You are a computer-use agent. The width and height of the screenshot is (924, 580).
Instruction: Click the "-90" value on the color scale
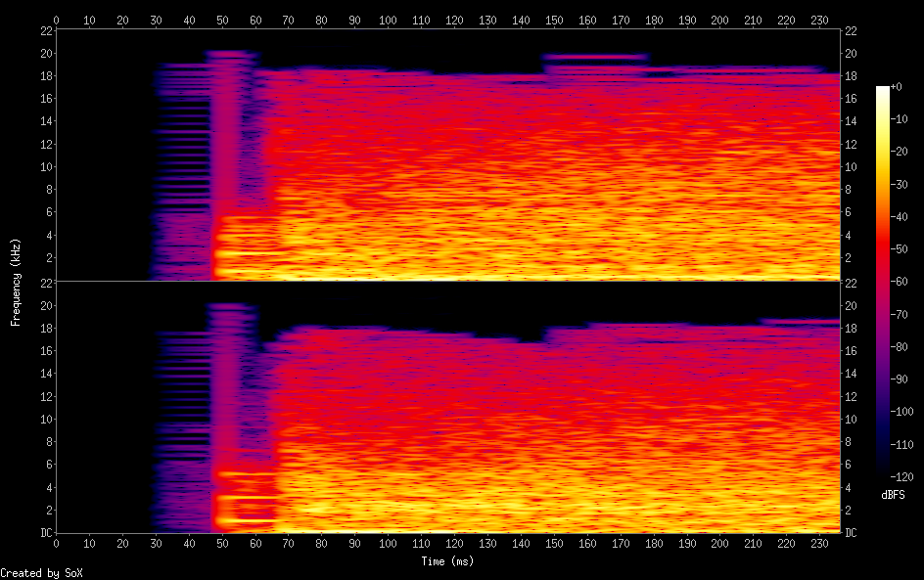[x=899, y=379]
